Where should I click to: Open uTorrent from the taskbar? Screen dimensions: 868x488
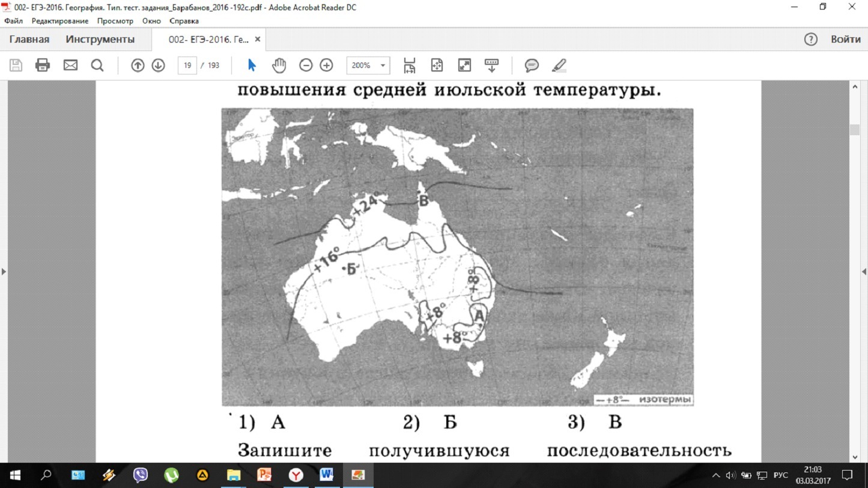click(x=172, y=475)
